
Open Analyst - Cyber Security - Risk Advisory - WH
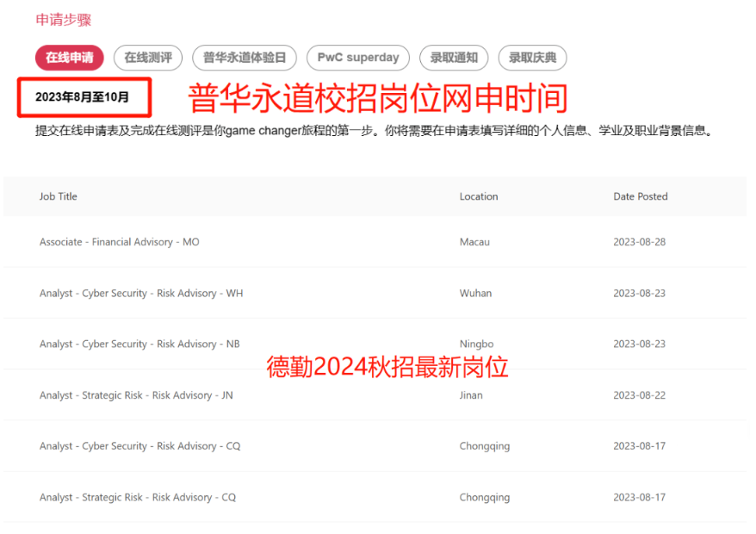[x=141, y=294]
